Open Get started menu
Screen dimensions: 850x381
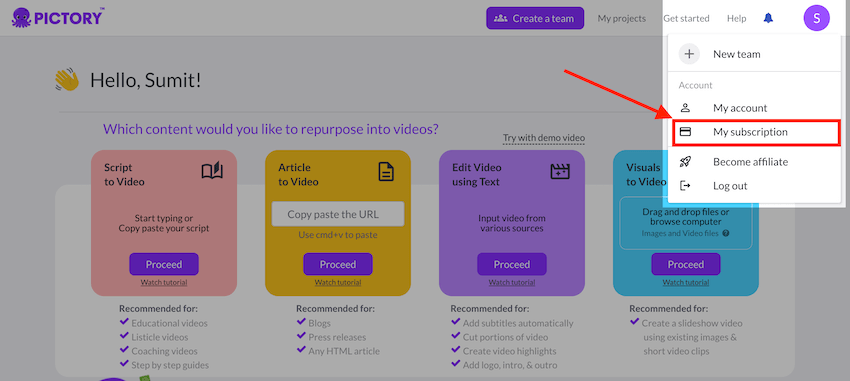[686, 18]
